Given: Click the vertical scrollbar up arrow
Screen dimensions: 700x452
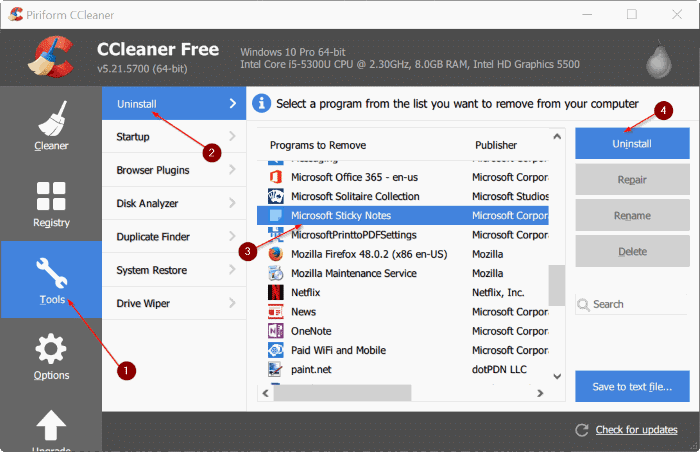Looking at the screenshot, I should click(x=557, y=136).
